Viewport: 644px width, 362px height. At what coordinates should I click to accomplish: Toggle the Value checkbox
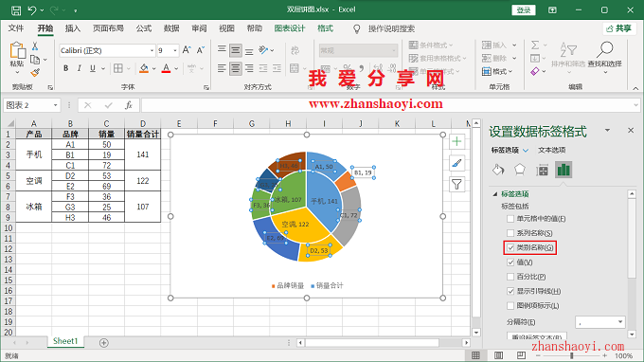tap(510, 262)
